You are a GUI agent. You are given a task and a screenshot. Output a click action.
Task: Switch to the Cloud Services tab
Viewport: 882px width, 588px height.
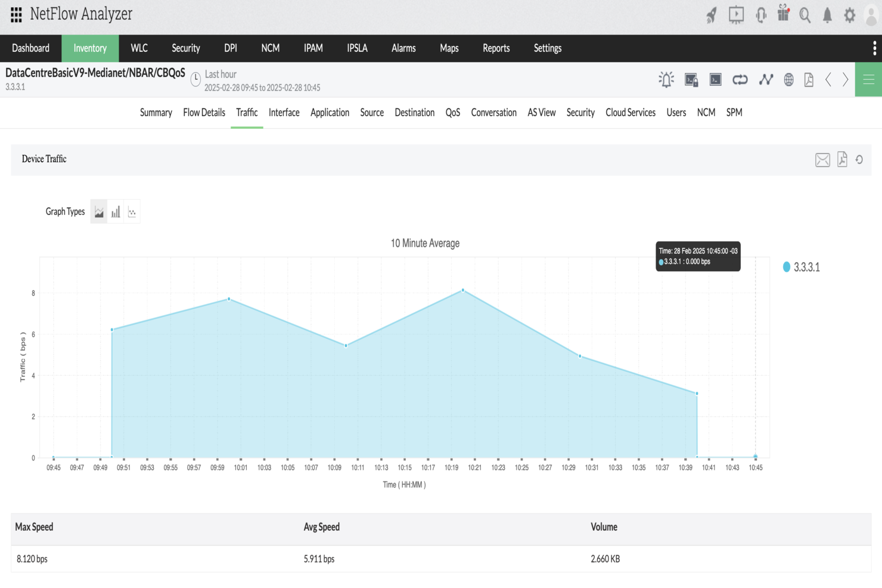pos(631,113)
